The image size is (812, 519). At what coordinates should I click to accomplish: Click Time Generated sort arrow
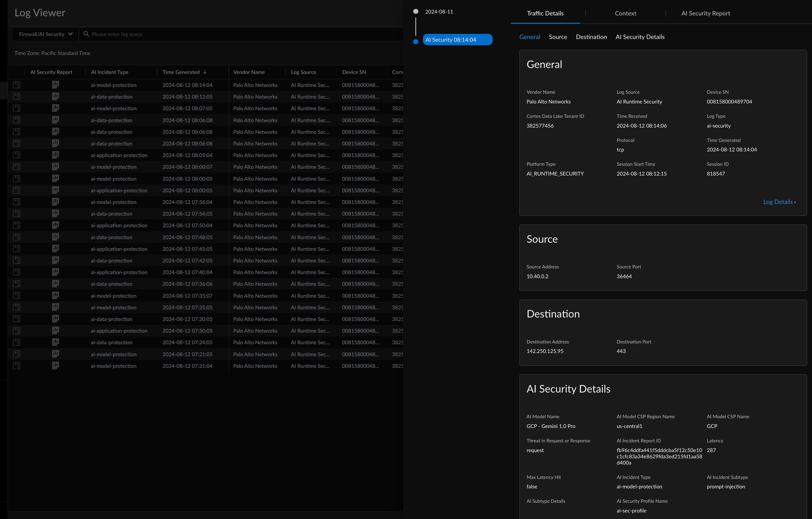click(205, 72)
